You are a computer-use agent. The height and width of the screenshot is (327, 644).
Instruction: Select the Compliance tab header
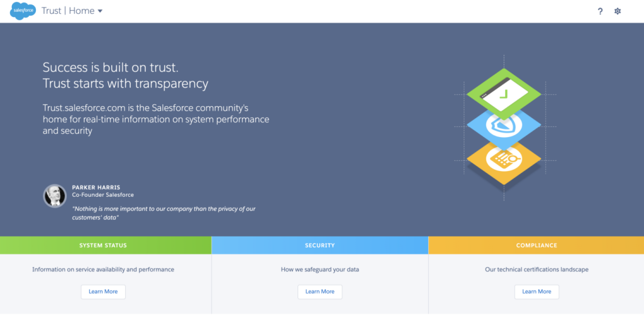tap(536, 245)
